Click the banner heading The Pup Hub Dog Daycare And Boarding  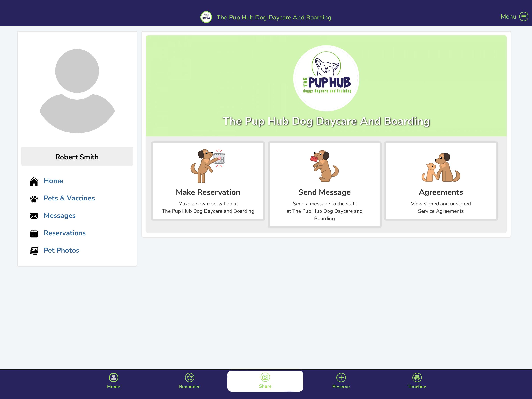tap(326, 121)
